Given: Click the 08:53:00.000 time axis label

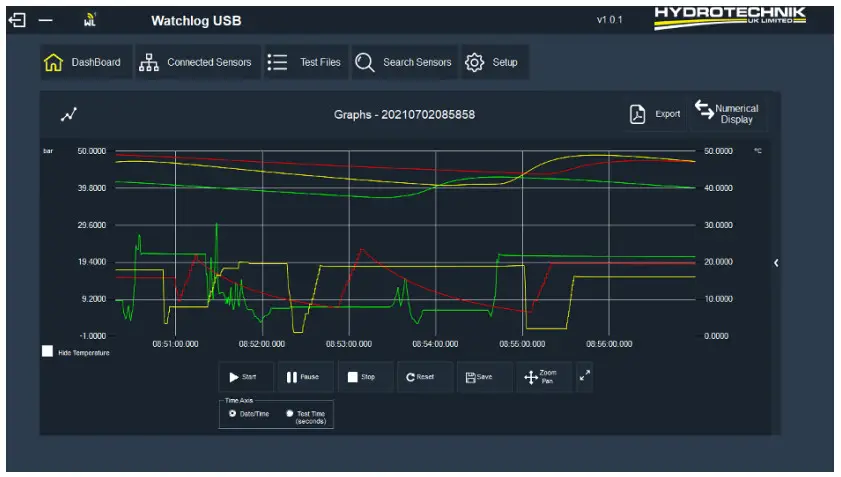Looking at the screenshot, I should click(x=349, y=344).
